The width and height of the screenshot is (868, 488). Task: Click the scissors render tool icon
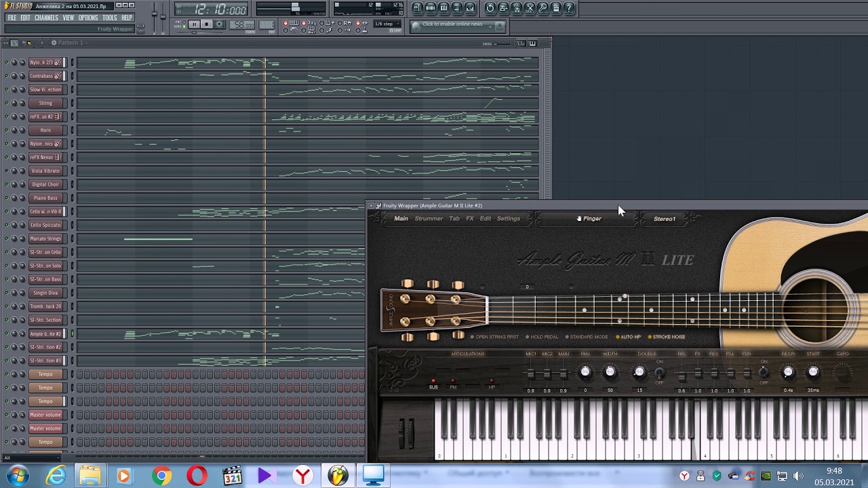[x=530, y=8]
